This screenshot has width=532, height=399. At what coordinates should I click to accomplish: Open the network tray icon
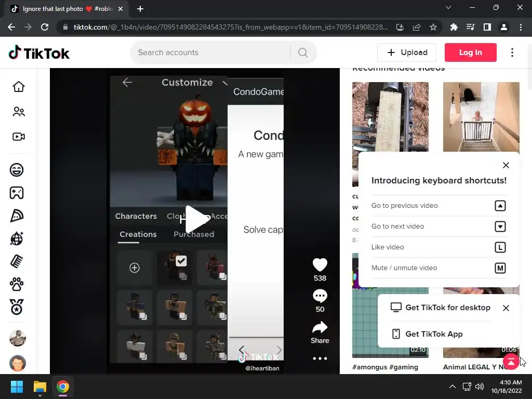467,387
